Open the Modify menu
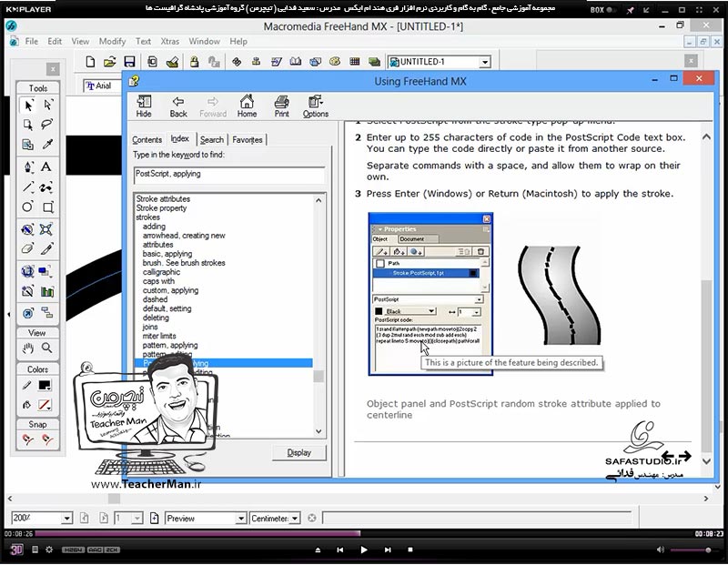The image size is (728, 565). point(112,41)
